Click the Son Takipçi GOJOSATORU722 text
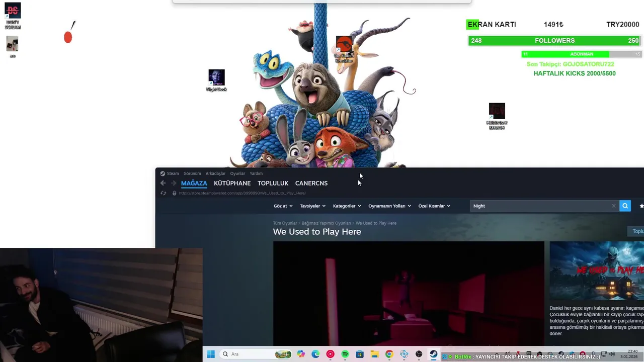644x362 pixels. [570, 64]
